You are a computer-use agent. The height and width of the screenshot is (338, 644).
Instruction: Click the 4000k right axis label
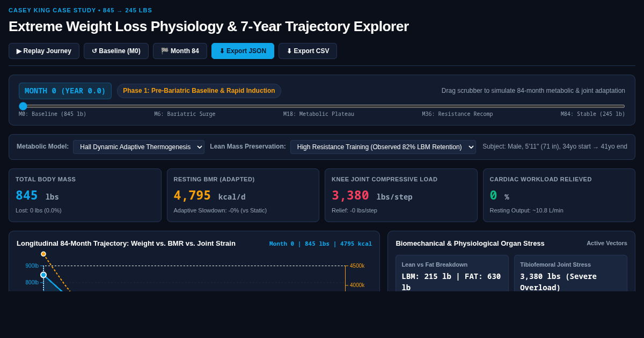(x=357, y=285)
